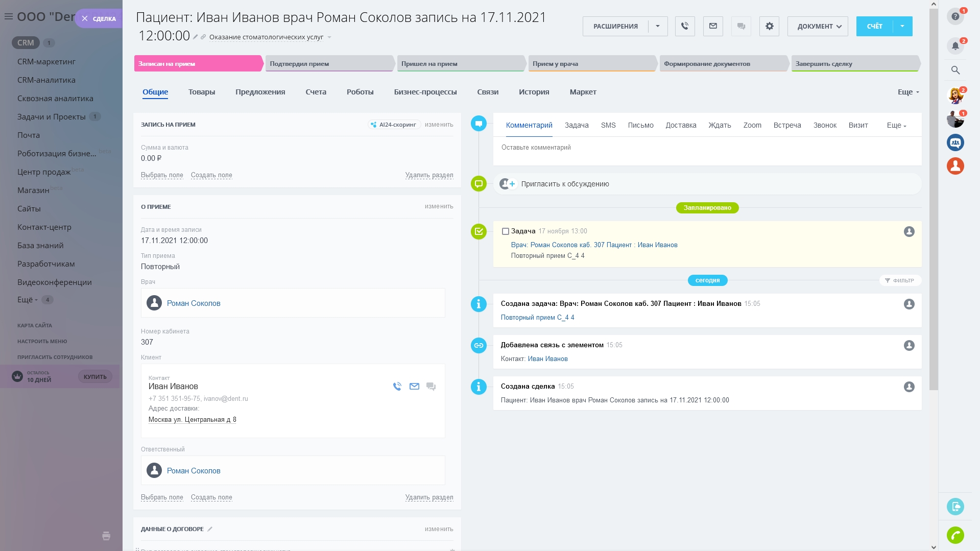Screen dimensions: 980x551
Task: Close the deal slider panel
Action: (85, 19)
